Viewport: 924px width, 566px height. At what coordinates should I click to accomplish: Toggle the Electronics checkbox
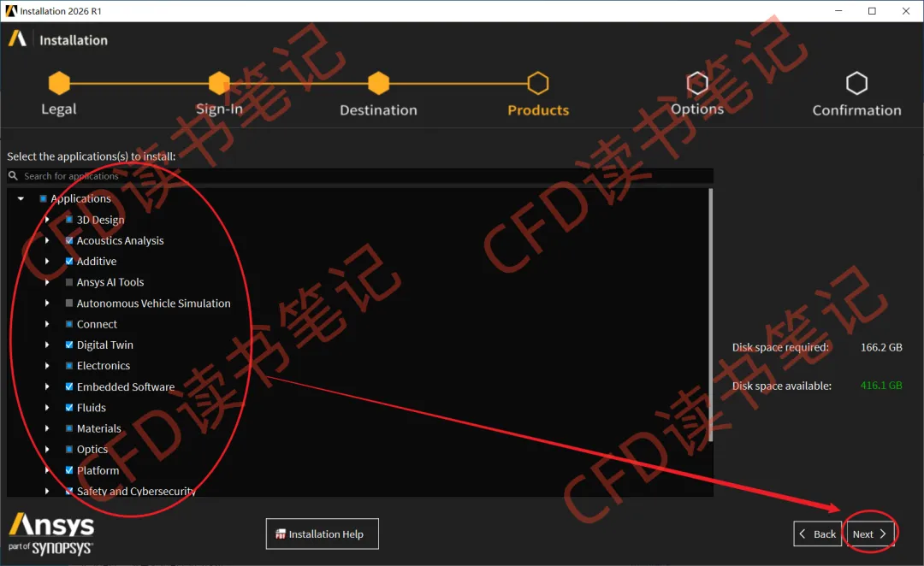[x=69, y=366]
